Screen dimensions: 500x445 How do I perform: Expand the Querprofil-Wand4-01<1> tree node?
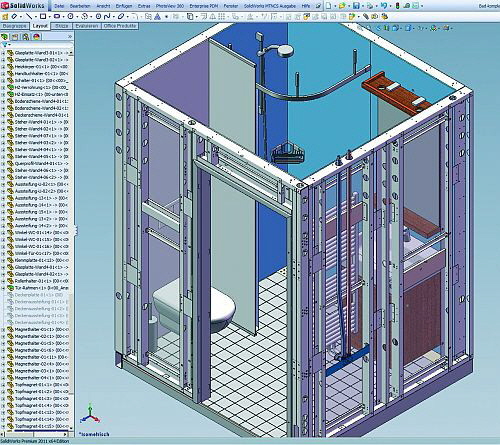[x=3, y=163]
